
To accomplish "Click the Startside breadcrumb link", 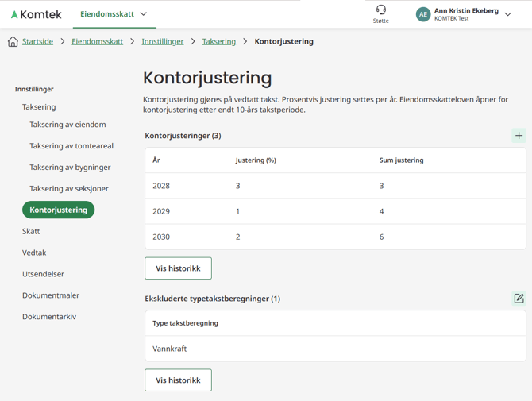I will point(37,41).
